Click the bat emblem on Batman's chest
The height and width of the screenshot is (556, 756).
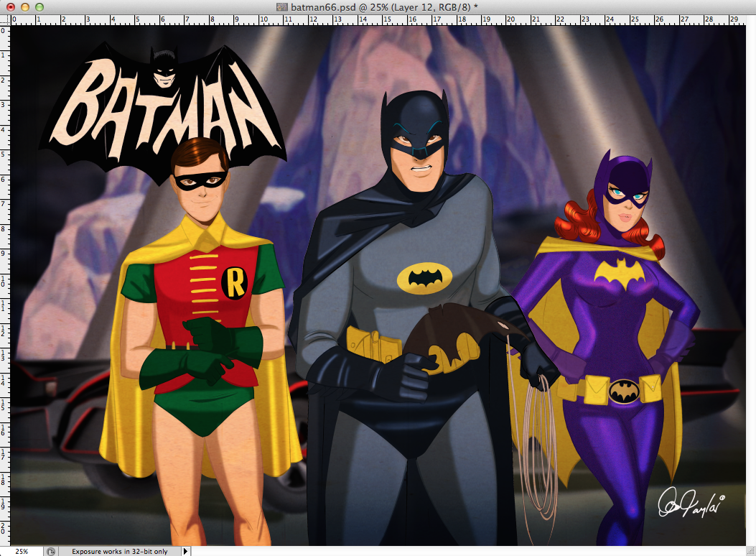tap(425, 277)
